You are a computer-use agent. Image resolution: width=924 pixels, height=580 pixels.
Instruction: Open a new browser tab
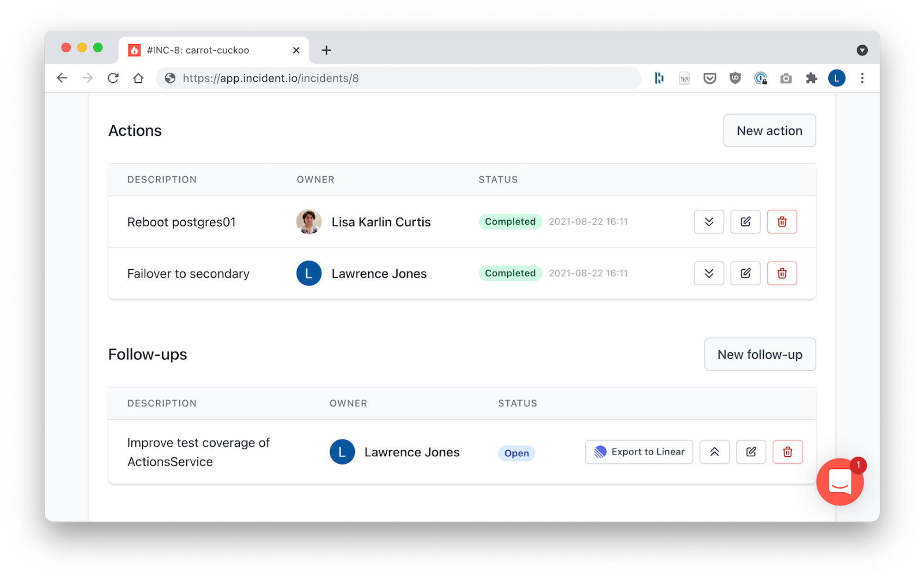click(x=326, y=50)
